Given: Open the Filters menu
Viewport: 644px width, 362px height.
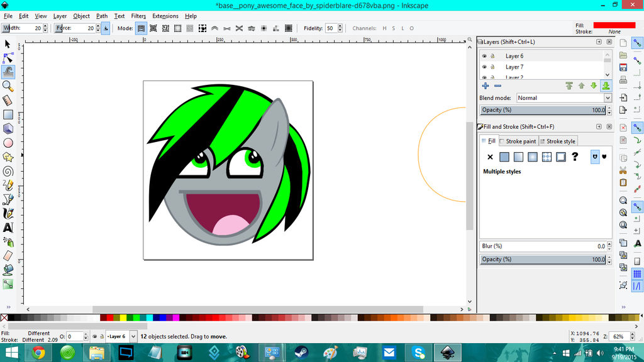Looking at the screenshot, I should [x=138, y=16].
